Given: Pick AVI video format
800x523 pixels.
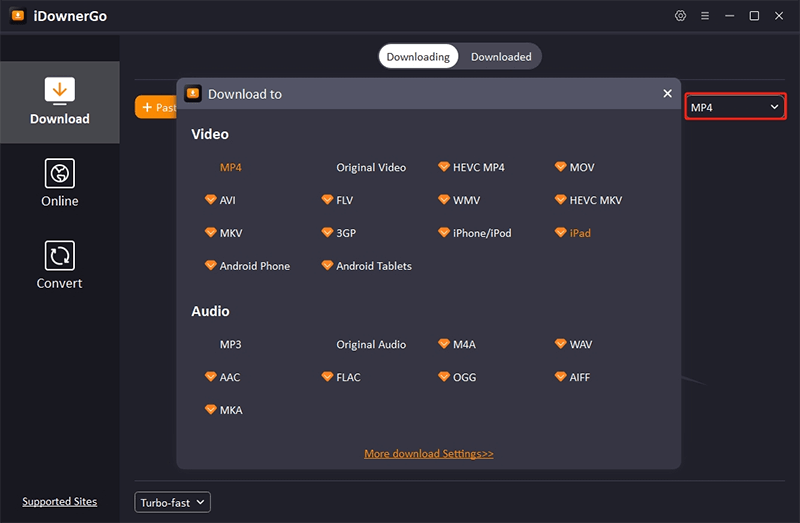Looking at the screenshot, I should [x=228, y=200].
